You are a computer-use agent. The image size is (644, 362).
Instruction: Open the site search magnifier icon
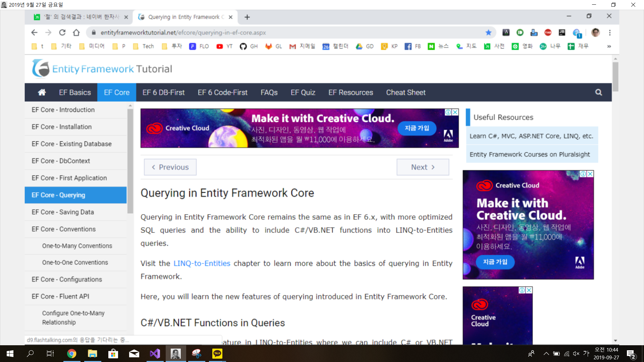click(598, 92)
